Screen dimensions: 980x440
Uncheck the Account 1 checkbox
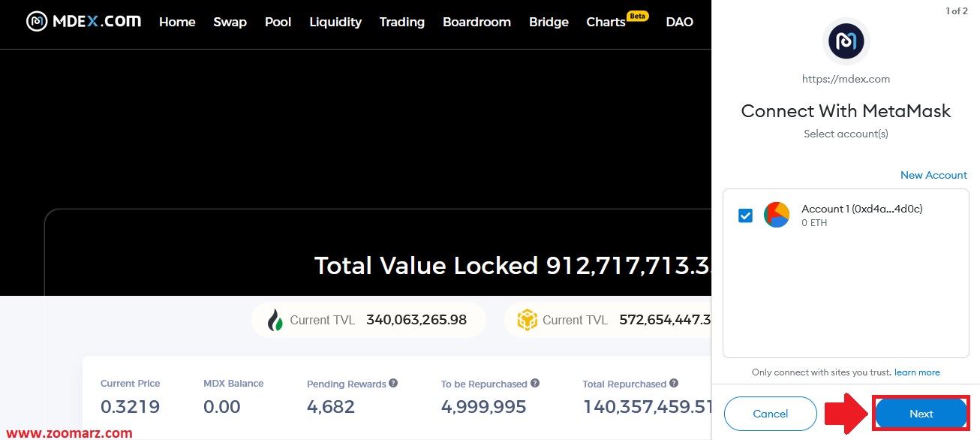point(745,215)
